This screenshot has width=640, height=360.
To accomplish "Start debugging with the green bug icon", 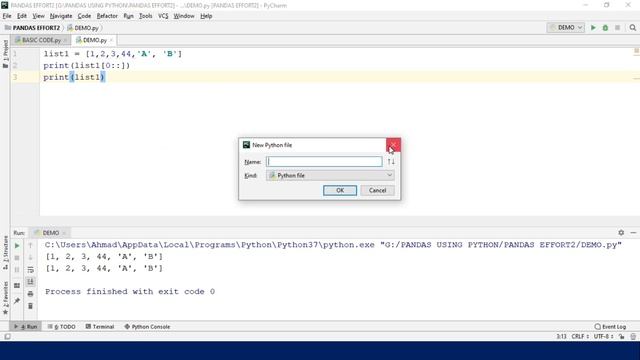I will tap(605, 27).
